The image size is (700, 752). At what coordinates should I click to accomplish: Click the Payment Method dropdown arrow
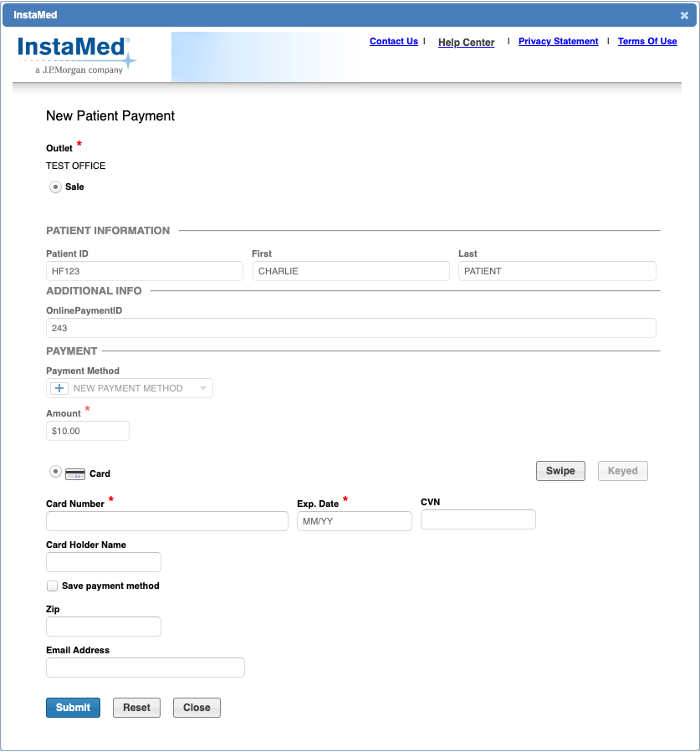(x=202, y=388)
